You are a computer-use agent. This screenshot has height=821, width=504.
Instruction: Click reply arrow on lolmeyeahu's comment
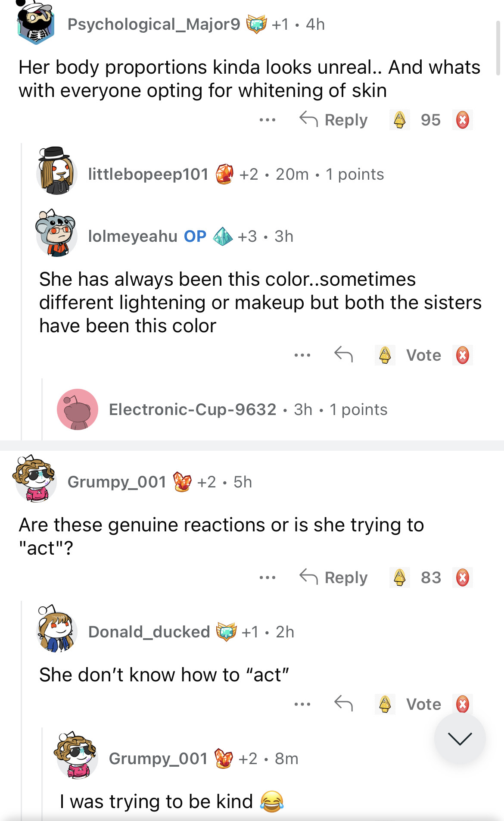pyautogui.click(x=343, y=355)
